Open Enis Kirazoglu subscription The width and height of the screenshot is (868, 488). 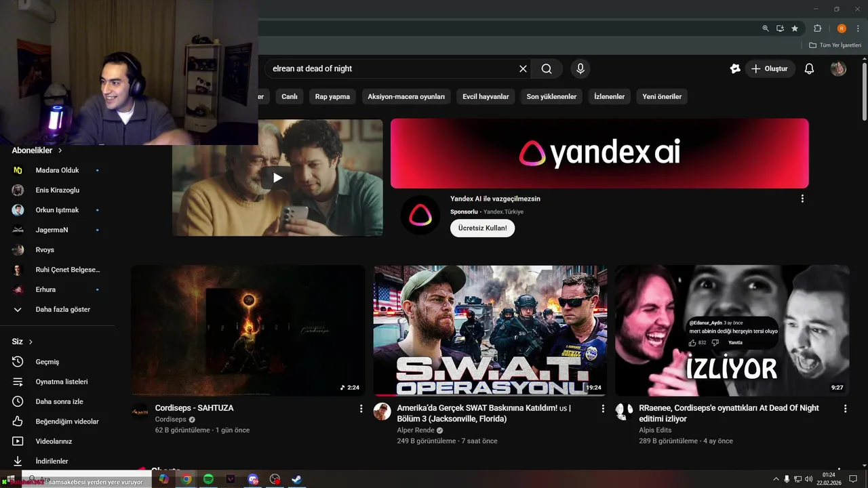[x=58, y=190]
